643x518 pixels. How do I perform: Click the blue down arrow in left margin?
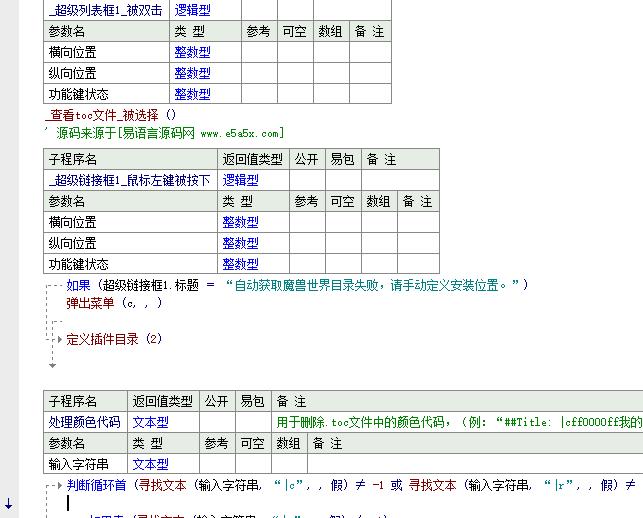(x=9, y=503)
